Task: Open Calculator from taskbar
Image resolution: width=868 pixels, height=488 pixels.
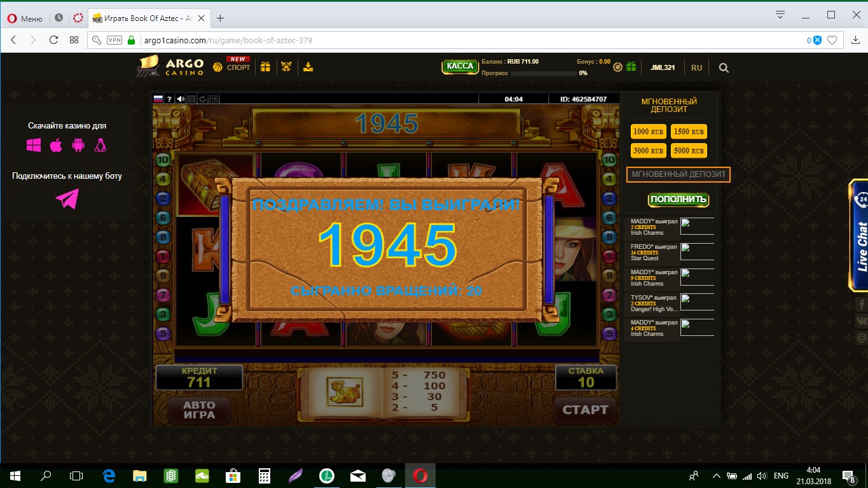Action: coord(265,475)
